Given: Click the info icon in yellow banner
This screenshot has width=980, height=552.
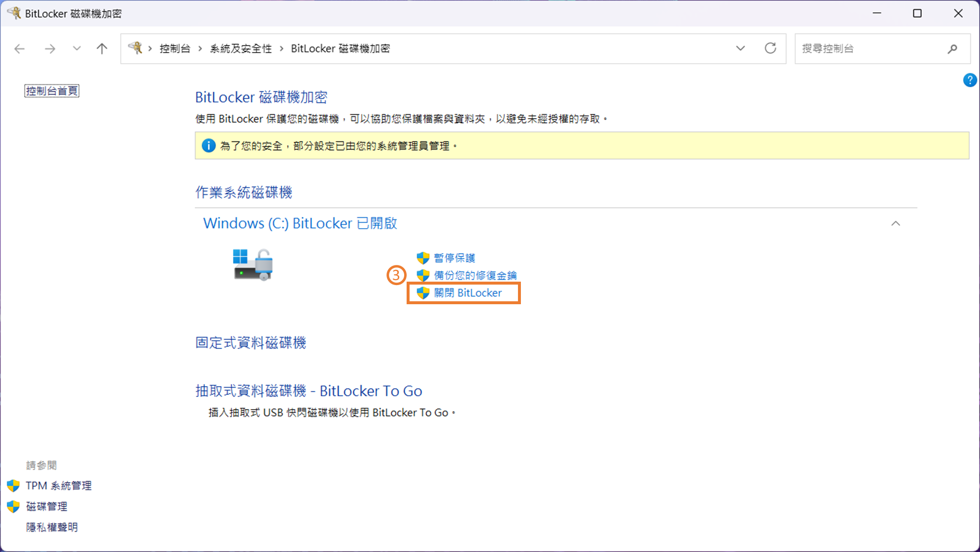Looking at the screenshot, I should (x=208, y=146).
